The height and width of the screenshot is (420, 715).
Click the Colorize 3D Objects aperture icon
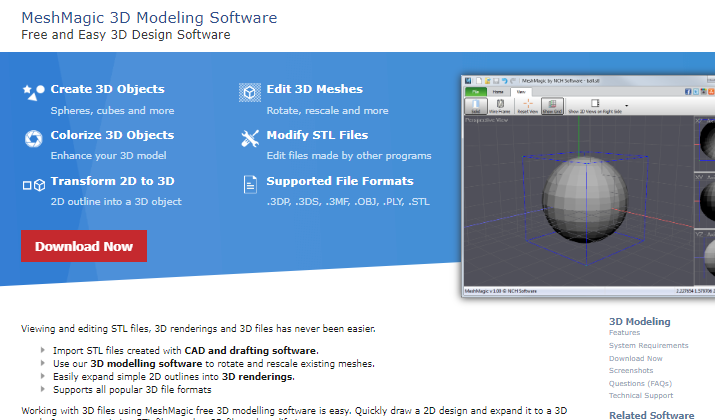pos(33,139)
